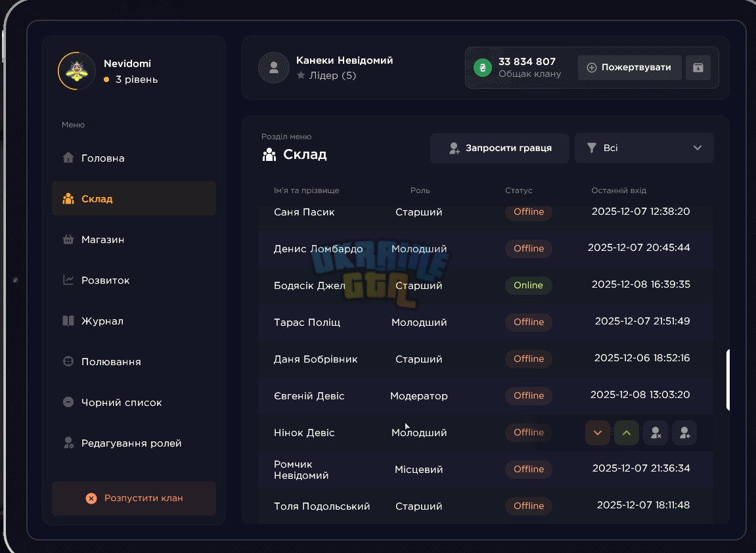This screenshot has height=553, width=756.
Task: Open the clan fund withdraw box icon
Action: coord(698,68)
